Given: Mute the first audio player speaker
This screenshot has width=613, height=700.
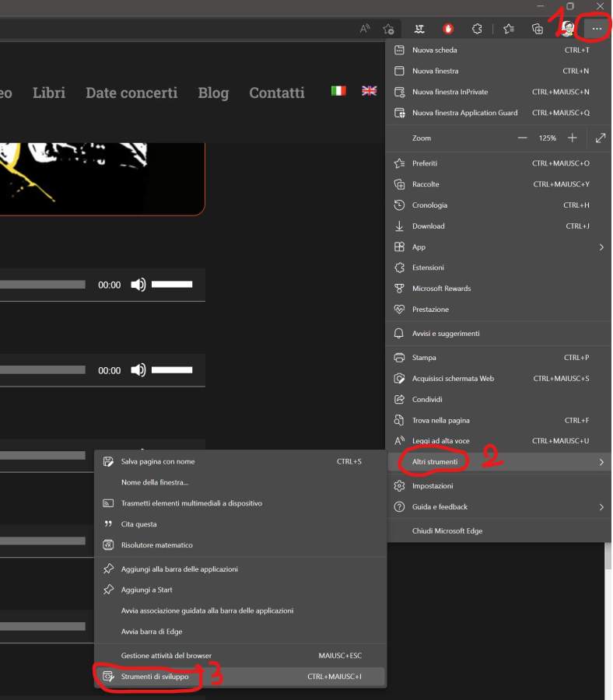Looking at the screenshot, I should tap(138, 285).
